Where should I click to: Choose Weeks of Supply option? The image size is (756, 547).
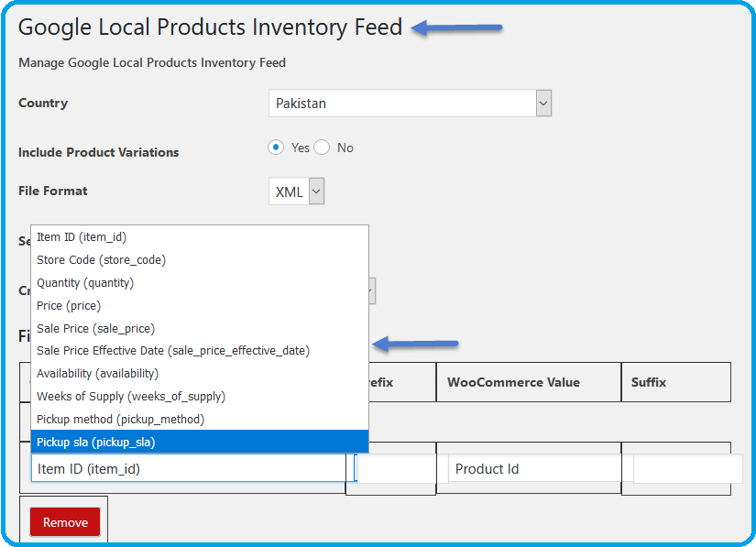[x=200, y=397]
